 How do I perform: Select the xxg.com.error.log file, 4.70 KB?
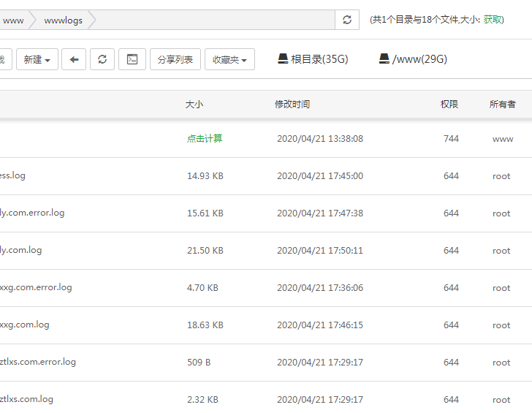[x=36, y=287]
